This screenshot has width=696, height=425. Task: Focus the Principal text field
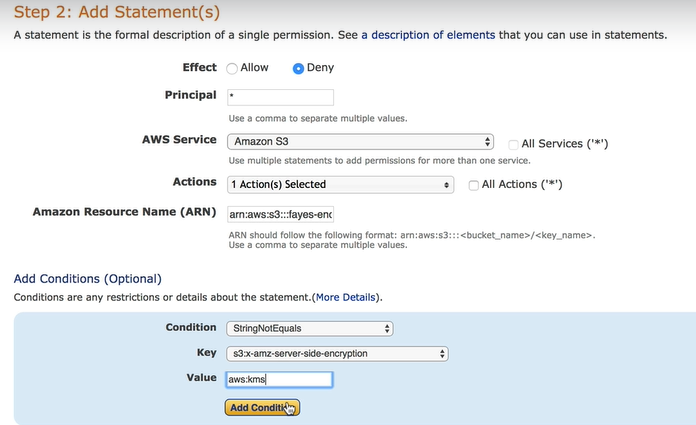(280, 97)
